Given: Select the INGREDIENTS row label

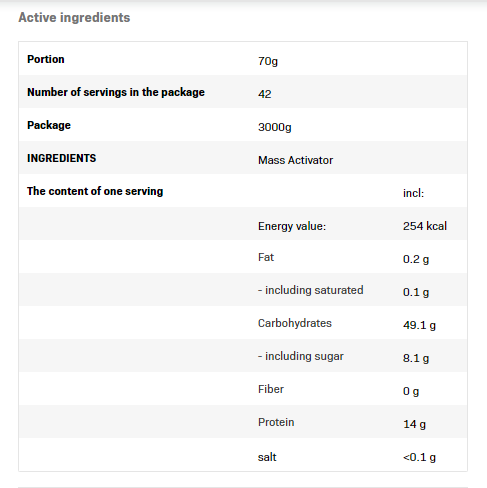Looking at the screenshot, I should click(62, 158).
